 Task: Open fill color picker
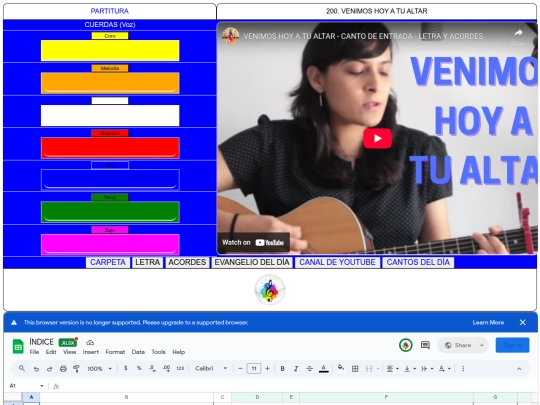(341, 368)
